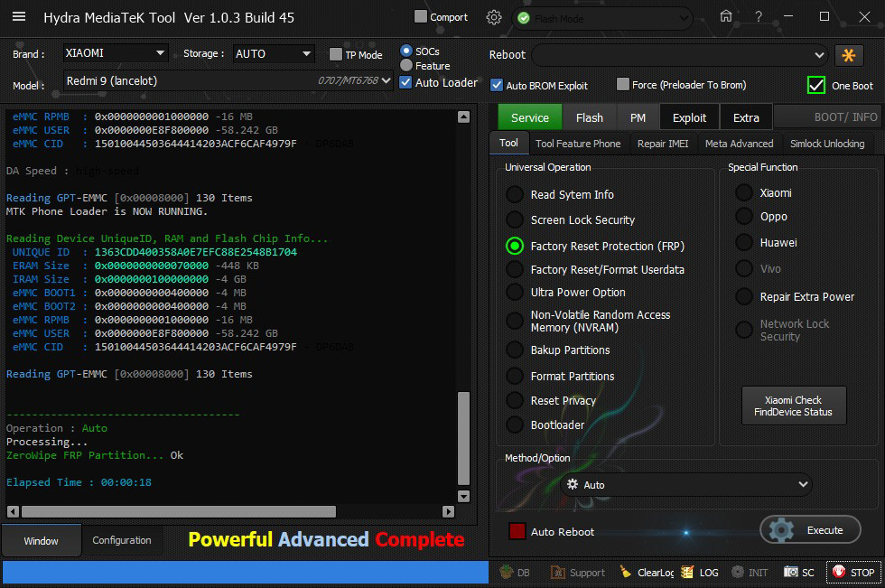Open the Extra tab

click(746, 117)
